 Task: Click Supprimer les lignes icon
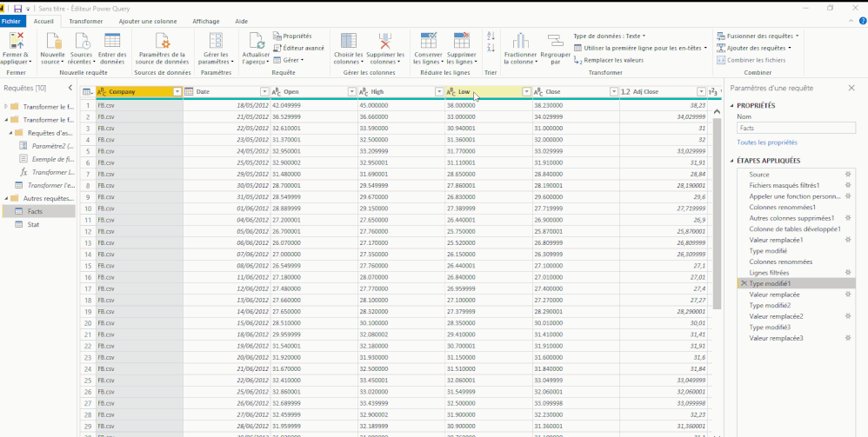pos(461,41)
